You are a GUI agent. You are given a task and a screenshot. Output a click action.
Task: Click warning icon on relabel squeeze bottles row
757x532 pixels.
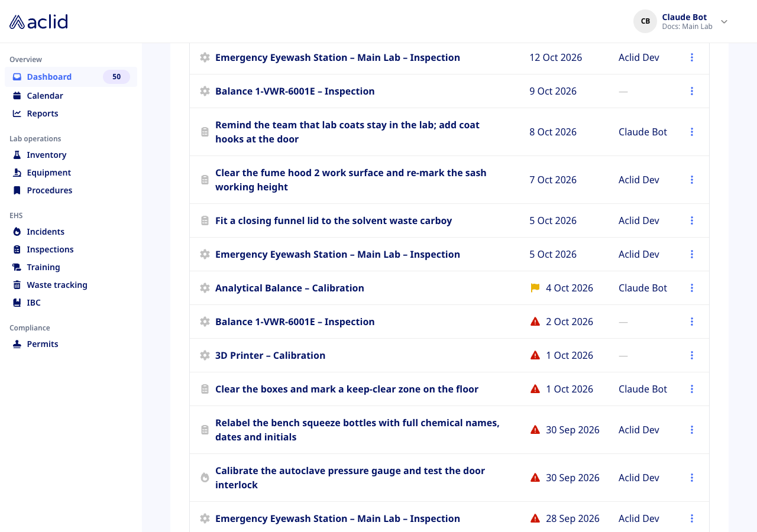(535, 430)
